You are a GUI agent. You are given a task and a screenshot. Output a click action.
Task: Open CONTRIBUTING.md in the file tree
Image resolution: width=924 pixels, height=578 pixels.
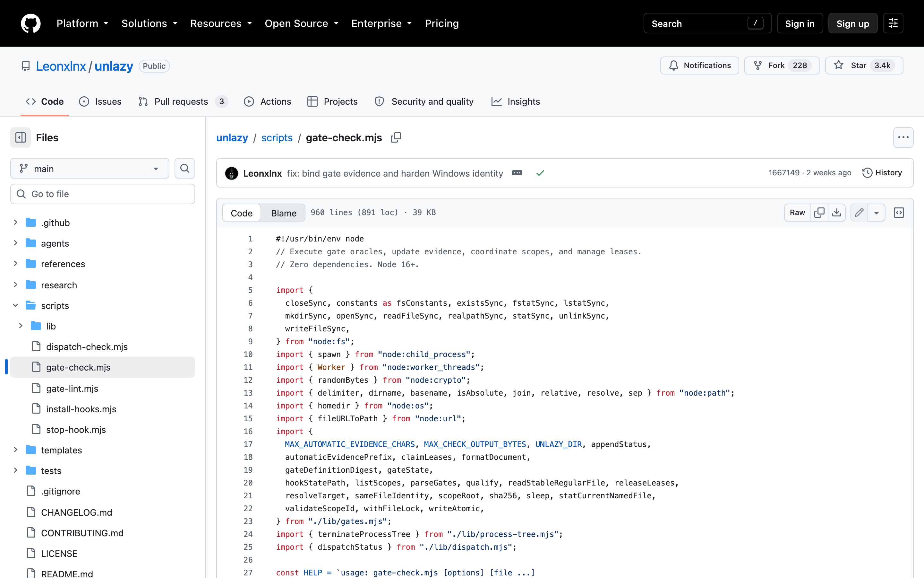[x=82, y=533]
